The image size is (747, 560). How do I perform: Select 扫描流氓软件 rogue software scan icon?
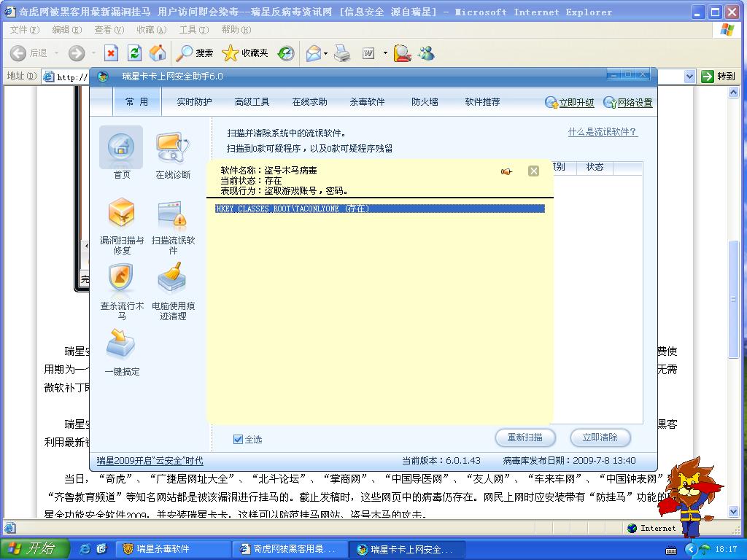[x=173, y=226]
